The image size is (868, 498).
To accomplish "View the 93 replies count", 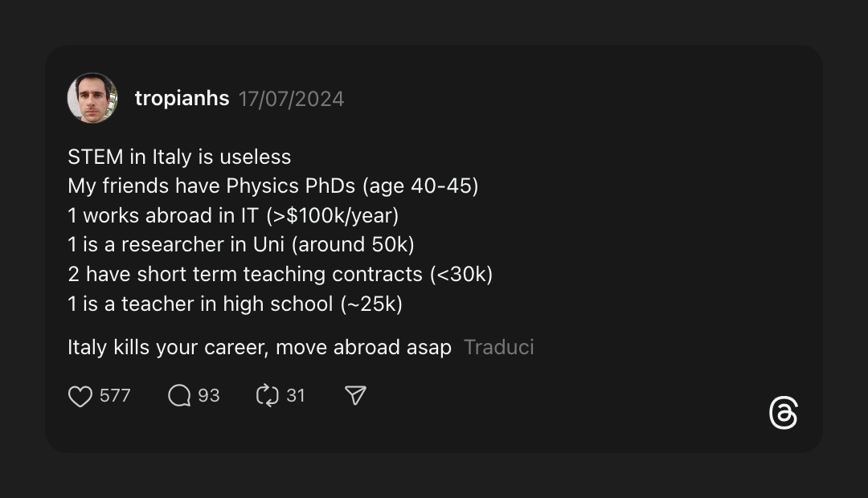I will [x=209, y=396].
